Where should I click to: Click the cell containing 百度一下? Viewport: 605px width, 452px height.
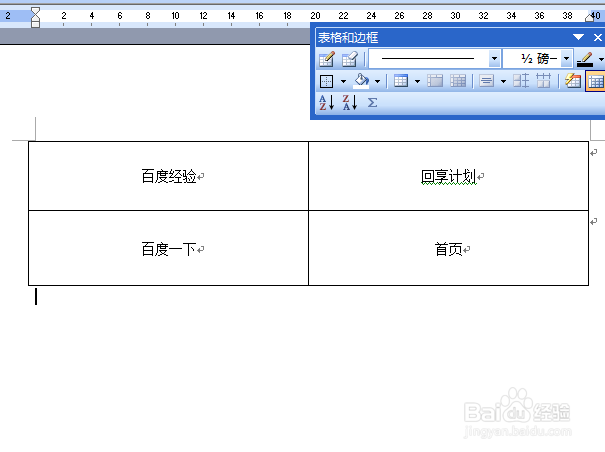(169, 248)
